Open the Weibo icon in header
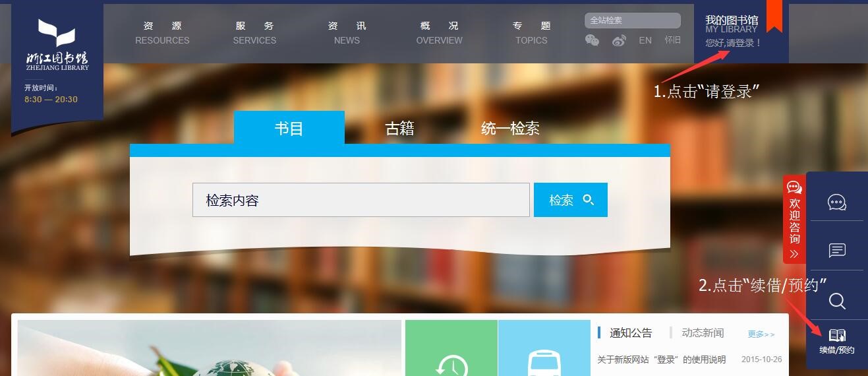This screenshot has height=376, width=868. tap(619, 41)
